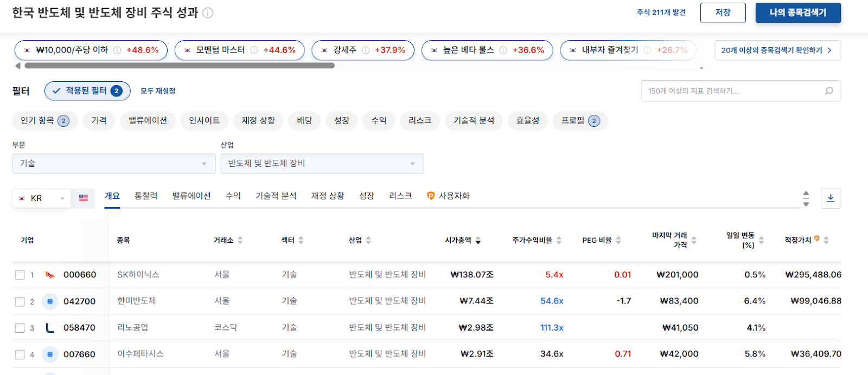Sort by PEG 비율 column arrows
The image size is (868, 375).
618,240
